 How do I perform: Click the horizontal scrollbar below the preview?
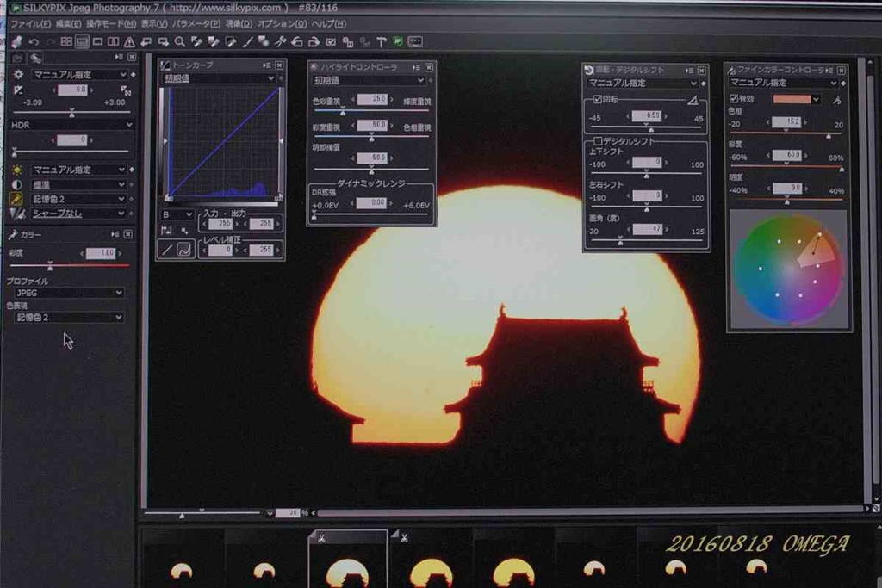pos(591,513)
